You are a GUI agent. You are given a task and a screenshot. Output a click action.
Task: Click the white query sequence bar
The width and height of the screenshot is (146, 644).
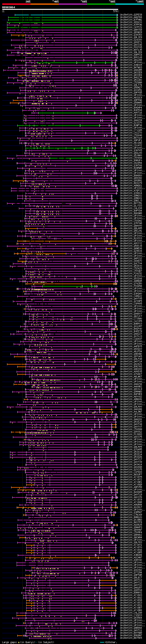[60, 10]
